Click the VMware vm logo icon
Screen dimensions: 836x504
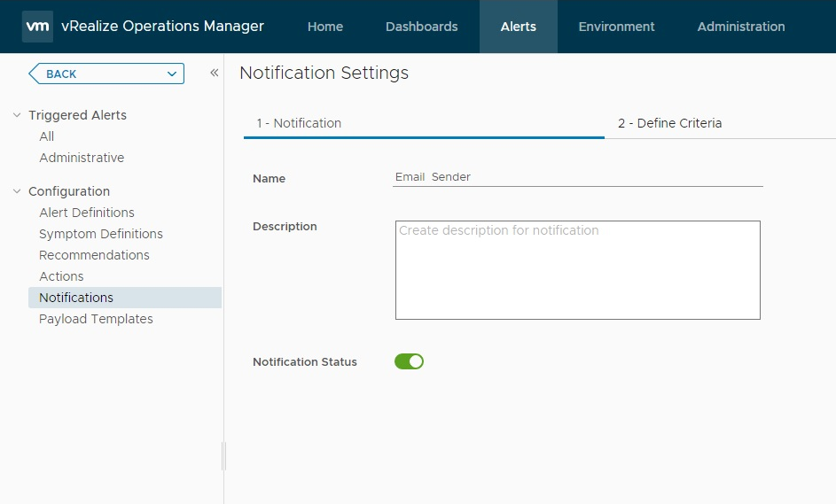pos(37,27)
